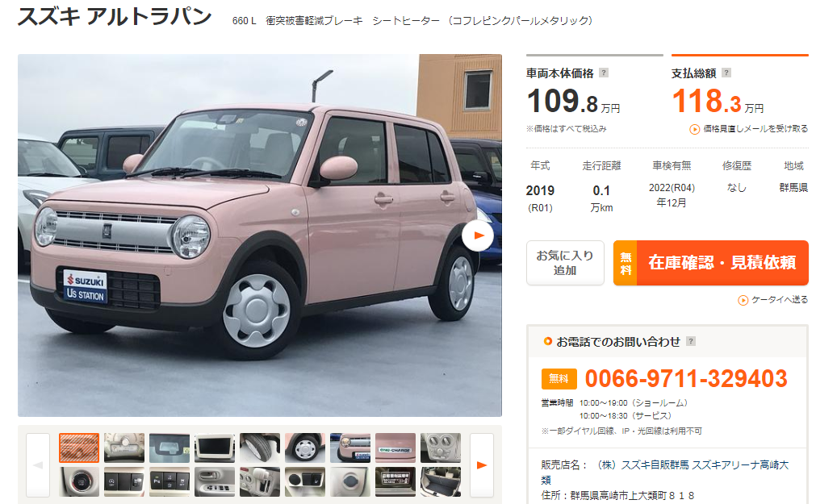Open the open trunk thumbnail photo
816x504 pixels.
(x=440, y=481)
